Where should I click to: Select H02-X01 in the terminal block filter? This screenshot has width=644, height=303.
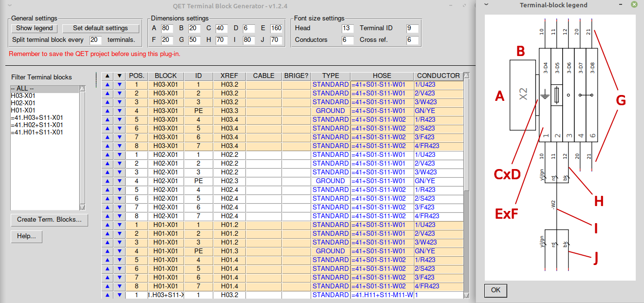(23, 103)
